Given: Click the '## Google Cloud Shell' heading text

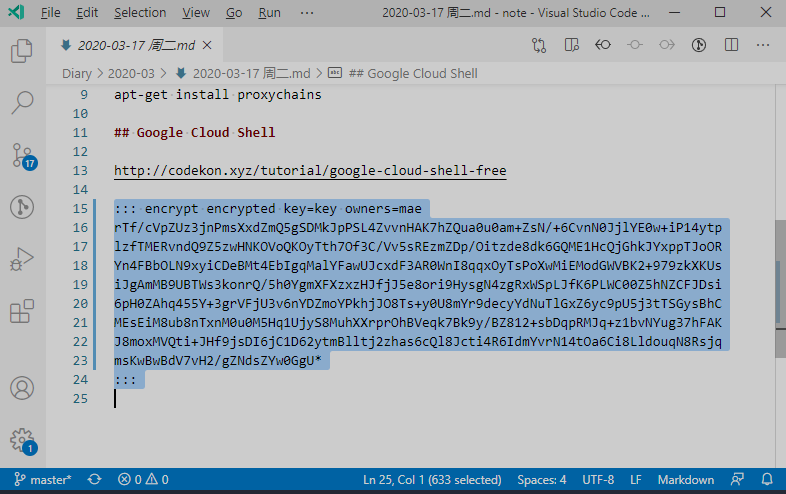Looking at the screenshot, I should [194, 132].
